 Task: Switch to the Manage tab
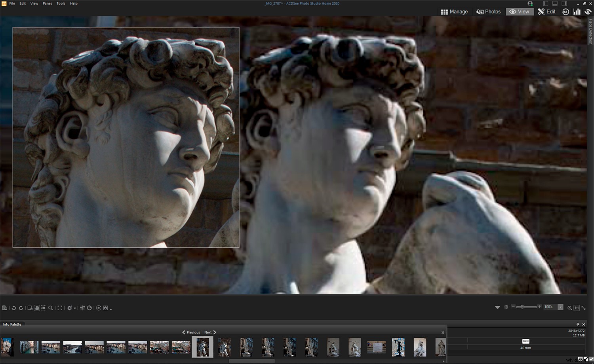(454, 11)
